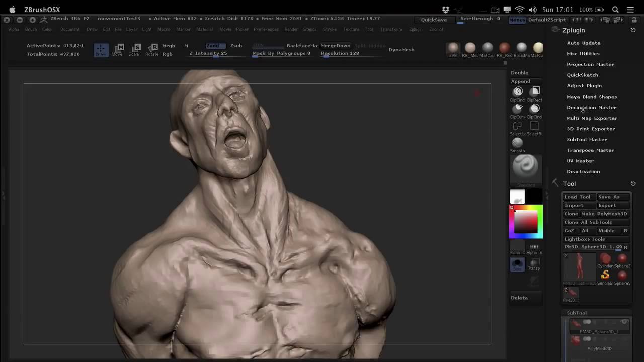Toggle the Double option
Screen dimensions: 644x362
click(520, 73)
